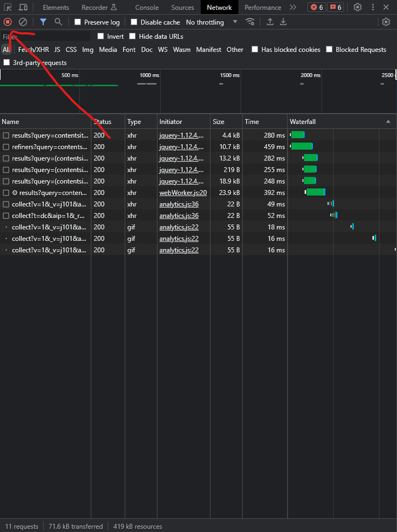
Task: Filter requests by Doc type
Action: point(147,50)
